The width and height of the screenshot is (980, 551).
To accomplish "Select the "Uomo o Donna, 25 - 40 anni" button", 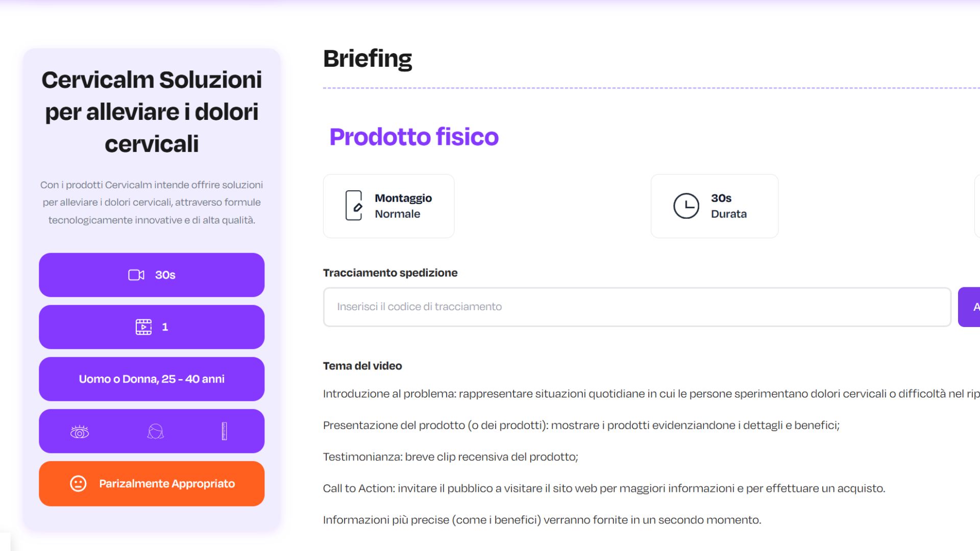I will (x=152, y=379).
